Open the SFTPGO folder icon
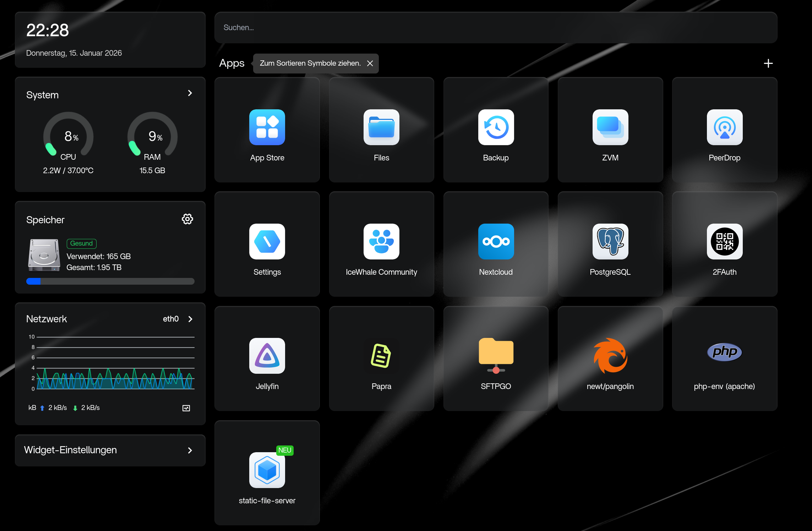Screen dimensions: 812x531 [x=496, y=356]
